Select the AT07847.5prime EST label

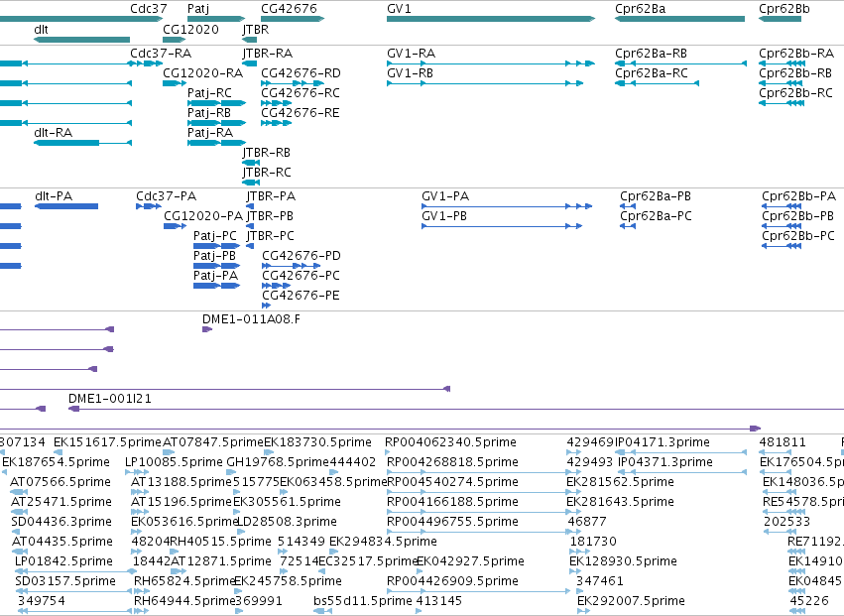(x=213, y=442)
